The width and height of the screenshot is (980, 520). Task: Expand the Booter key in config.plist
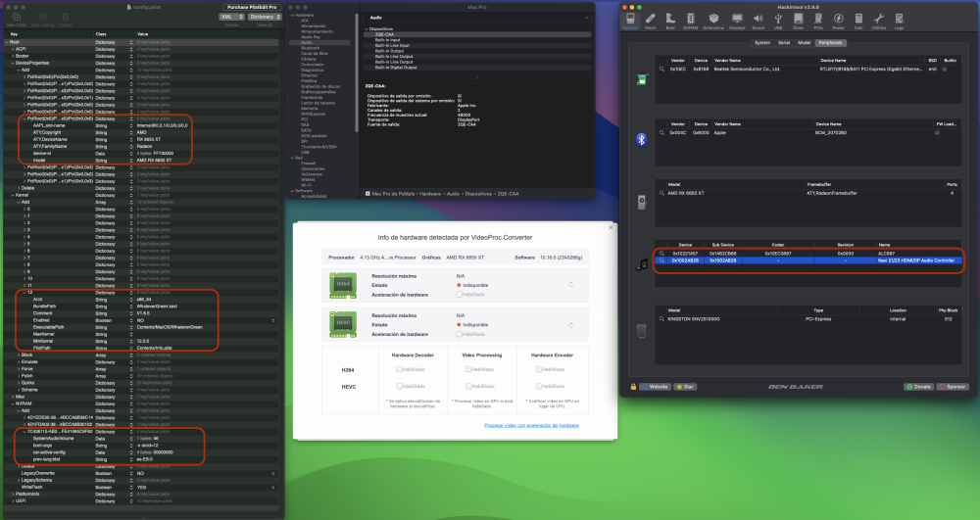point(13,56)
